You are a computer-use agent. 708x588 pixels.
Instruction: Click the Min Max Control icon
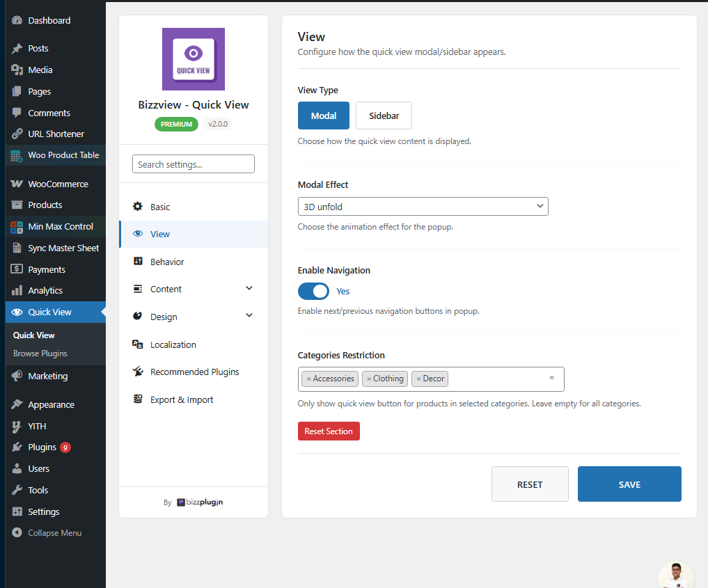tap(17, 227)
